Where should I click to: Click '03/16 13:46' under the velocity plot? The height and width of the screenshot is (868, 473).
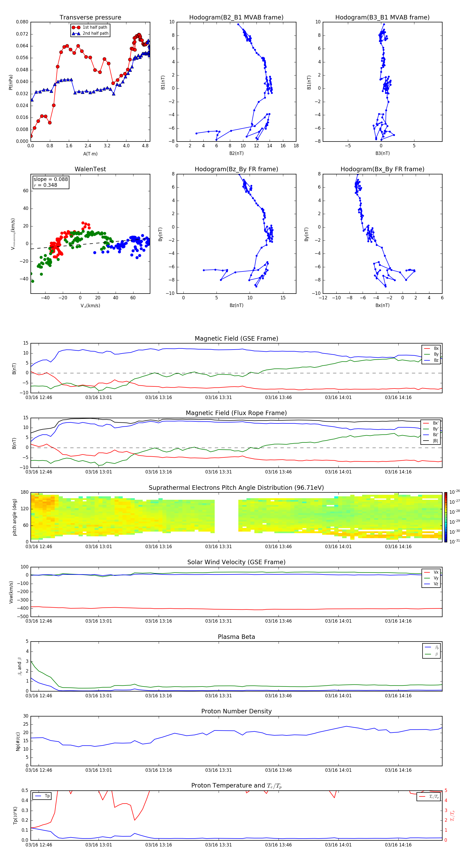(x=279, y=621)
